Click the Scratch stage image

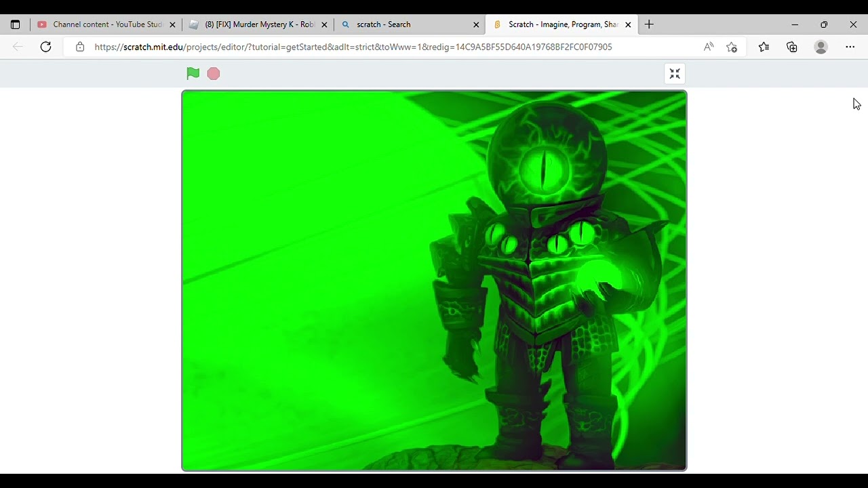coord(434,281)
